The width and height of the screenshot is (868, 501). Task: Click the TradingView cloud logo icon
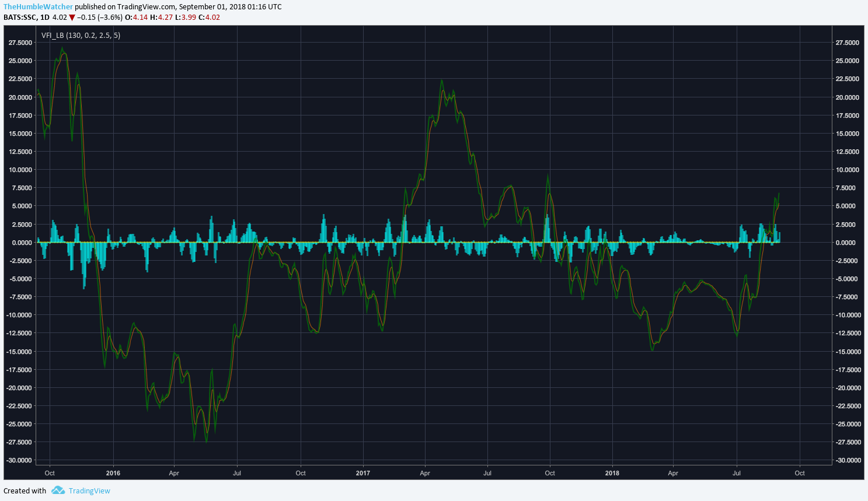coord(58,491)
